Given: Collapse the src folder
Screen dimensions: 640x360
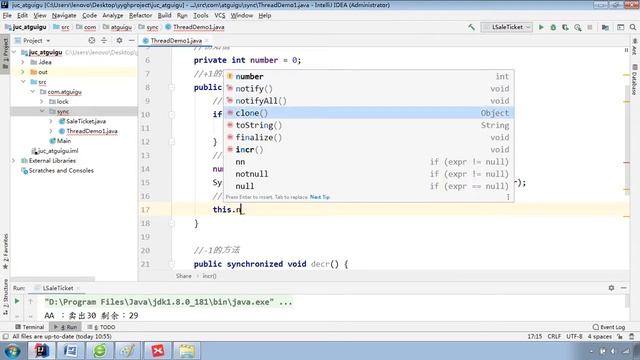Looking at the screenshot, I should [x=23, y=82].
